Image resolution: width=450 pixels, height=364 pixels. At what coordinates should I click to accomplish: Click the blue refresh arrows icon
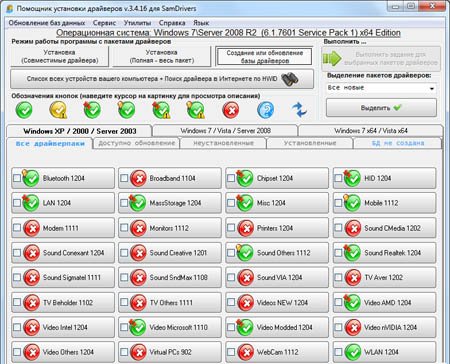(x=299, y=110)
